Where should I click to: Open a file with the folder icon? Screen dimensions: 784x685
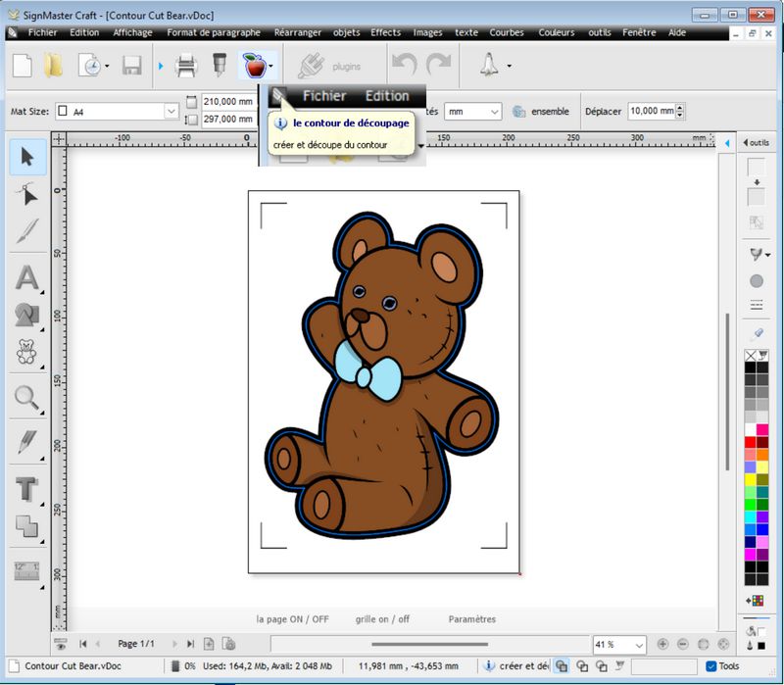[x=54, y=66]
